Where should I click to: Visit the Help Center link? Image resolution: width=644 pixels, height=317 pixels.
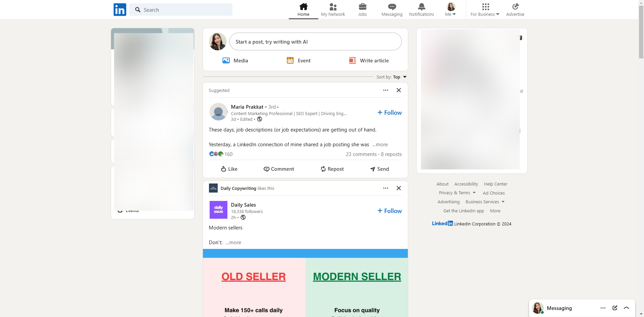[495, 184]
